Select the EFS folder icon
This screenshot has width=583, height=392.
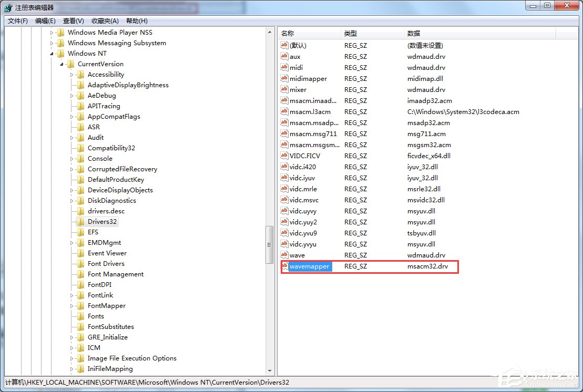(80, 232)
